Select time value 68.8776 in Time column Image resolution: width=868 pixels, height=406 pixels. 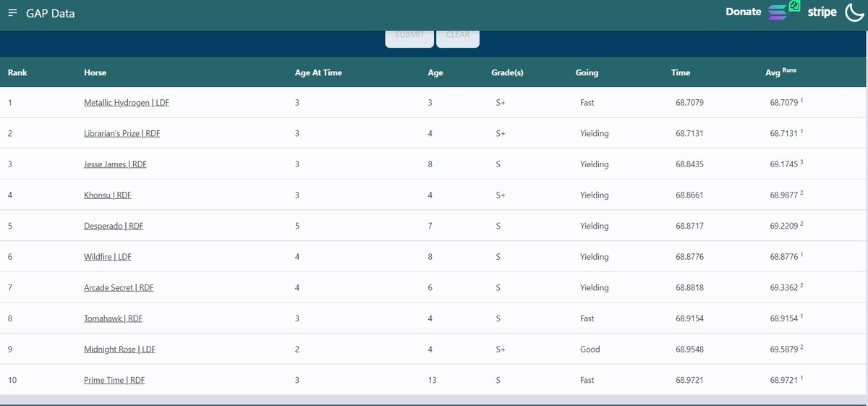[689, 257]
